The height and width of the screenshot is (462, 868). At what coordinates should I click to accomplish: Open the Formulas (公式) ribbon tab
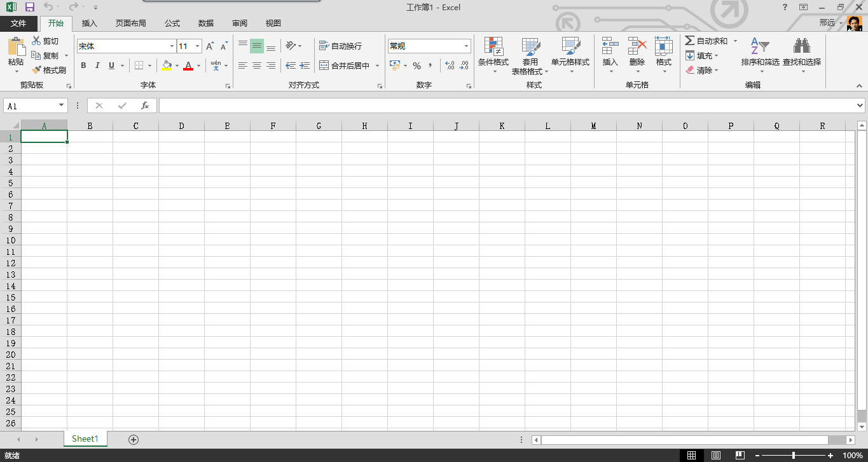point(172,24)
